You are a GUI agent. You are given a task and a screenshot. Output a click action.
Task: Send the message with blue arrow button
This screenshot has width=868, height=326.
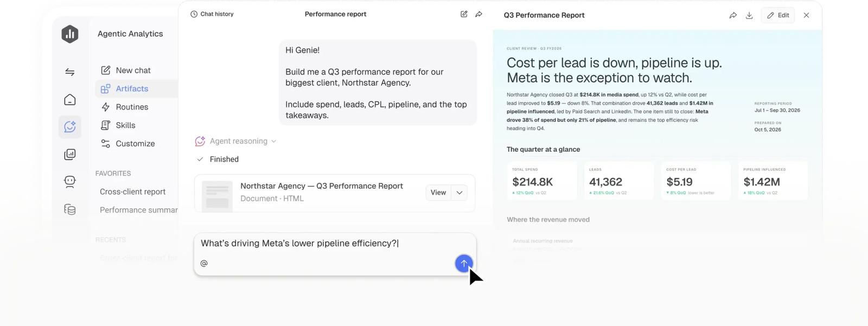(x=464, y=264)
